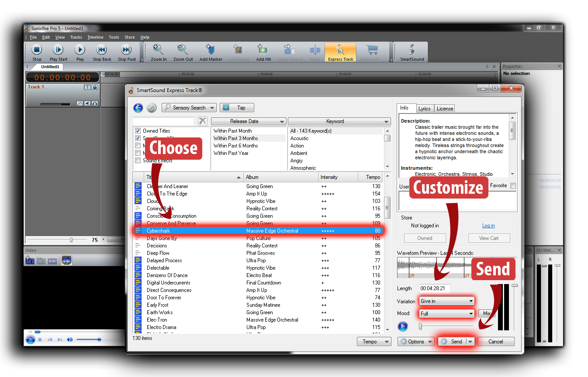The width and height of the screenshot is (588, 377).
Task: Click the Zoom In magnifier icon
Action: pyautogui.click(x=159, y=52)
